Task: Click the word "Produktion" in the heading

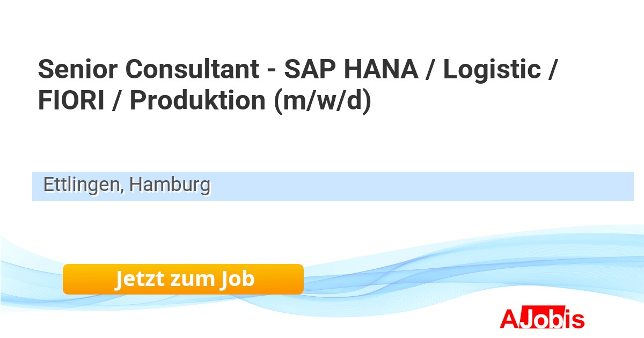Action: [198, 101]
